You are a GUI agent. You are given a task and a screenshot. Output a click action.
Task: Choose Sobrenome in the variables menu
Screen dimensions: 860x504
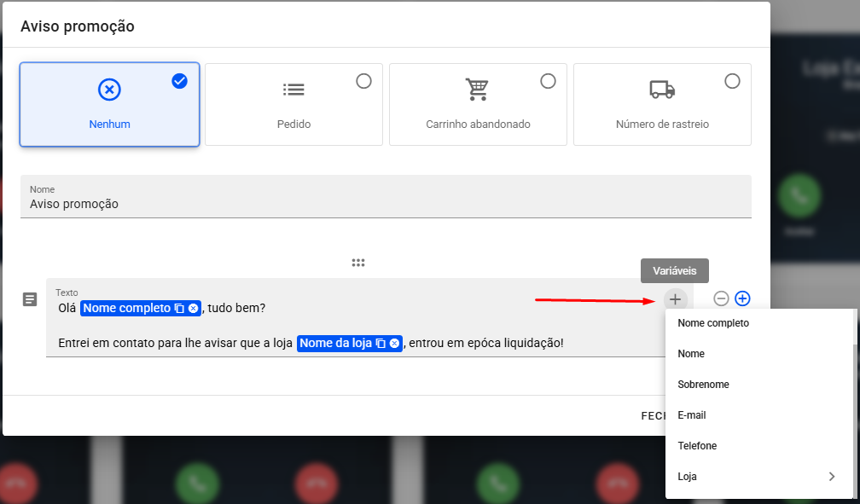point(703,385)
